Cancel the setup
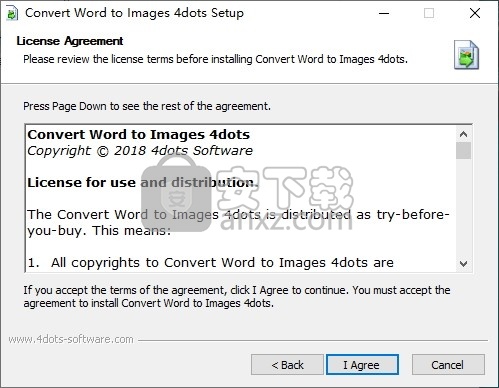 click(448, 365)
